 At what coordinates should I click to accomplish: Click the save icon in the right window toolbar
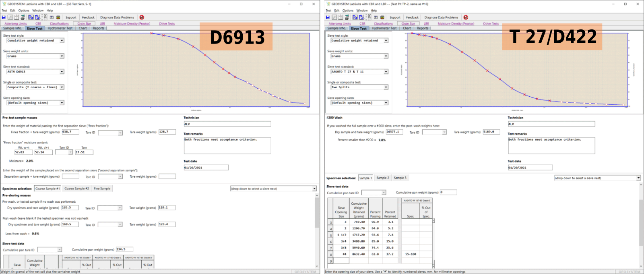328,17
